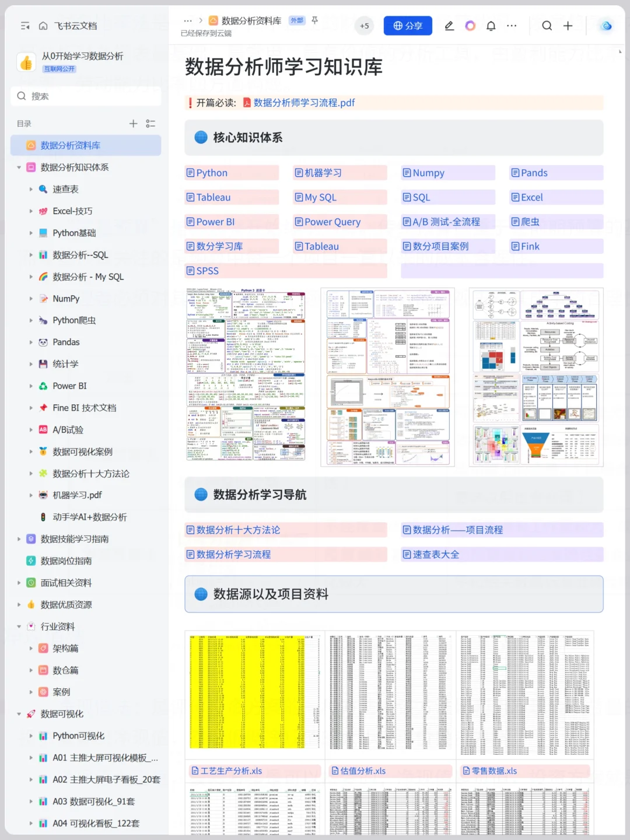Image resolution: width=630 pixels, height=840 pixels.
Task: Open 数据可视化案例 in the sidebar
Action: [x=83, y=452]
